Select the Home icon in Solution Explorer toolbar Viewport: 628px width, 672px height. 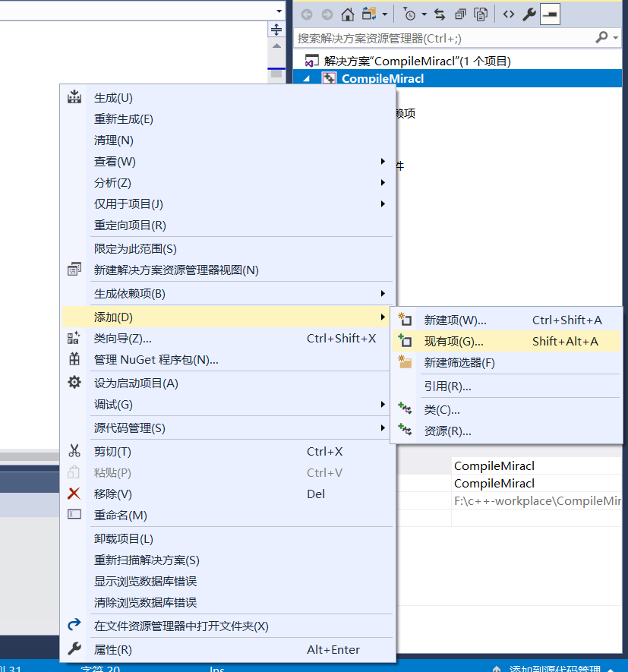tap(348, 14)
